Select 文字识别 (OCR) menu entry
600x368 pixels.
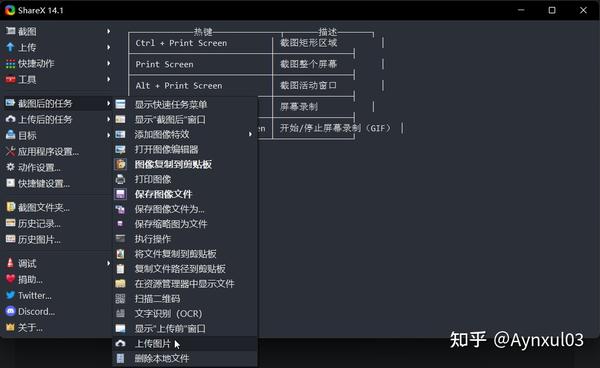click(x=185, y=313)
